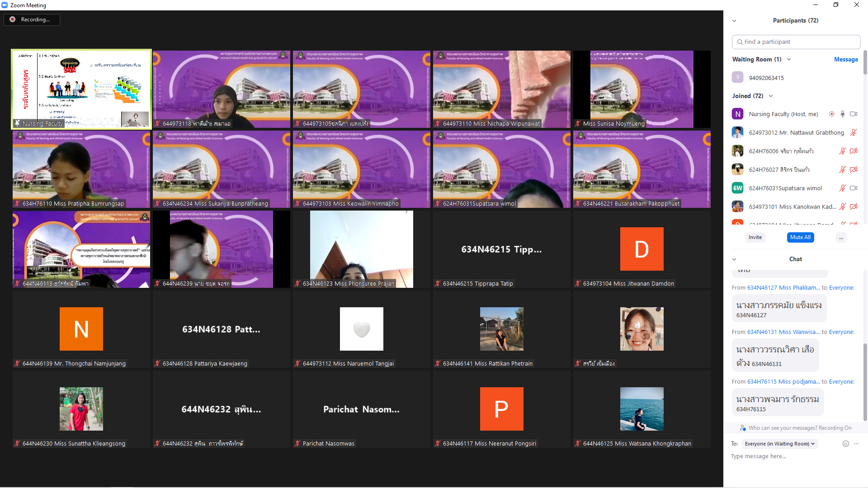Collapse the Waiting Room section
The height and width of the screenshot is (488, 868).
(789, 60)
